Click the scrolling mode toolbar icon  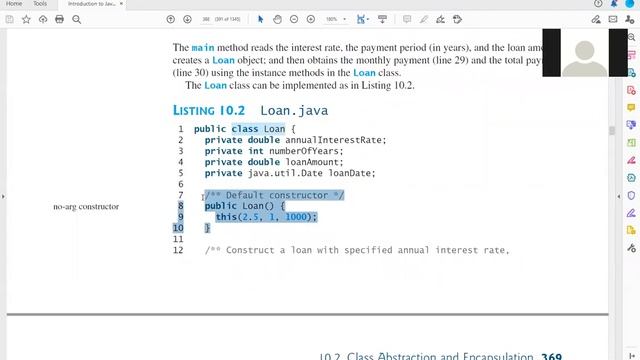click(x=382, y=19)
